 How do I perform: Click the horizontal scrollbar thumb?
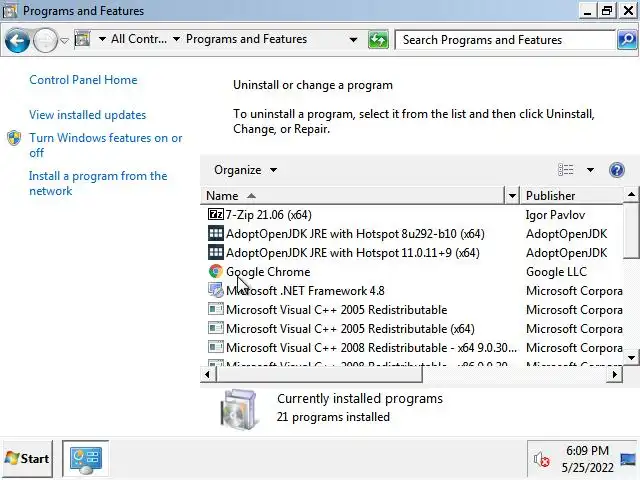click(x=318, y=374)
